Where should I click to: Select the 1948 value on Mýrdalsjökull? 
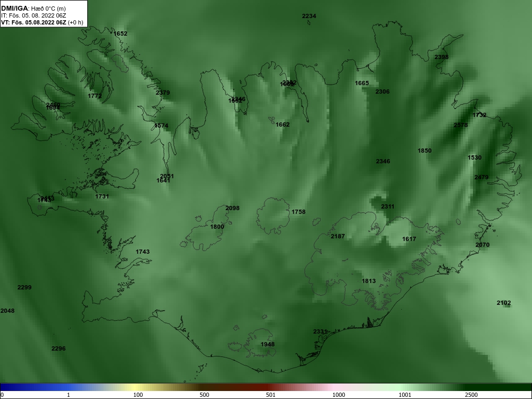tap(268, 344)
